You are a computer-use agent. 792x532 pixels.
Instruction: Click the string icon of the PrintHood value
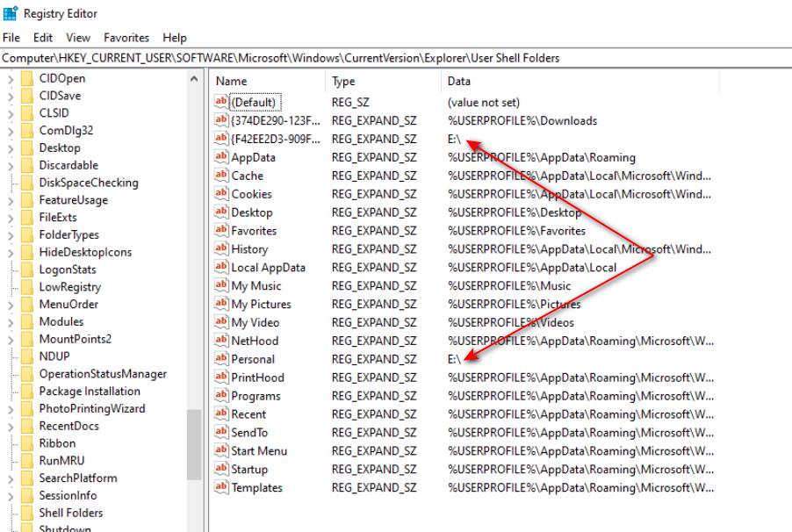[220, 377]
